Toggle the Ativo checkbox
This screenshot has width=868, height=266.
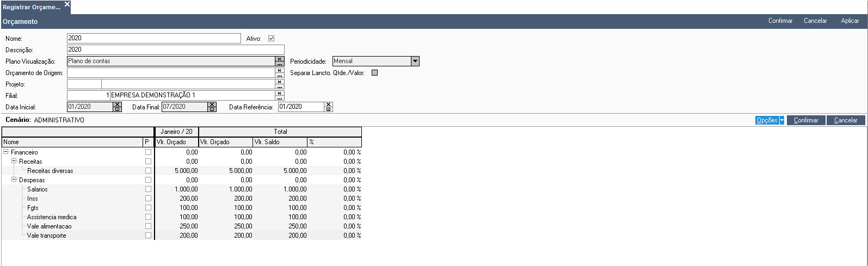tap(271, 39)
